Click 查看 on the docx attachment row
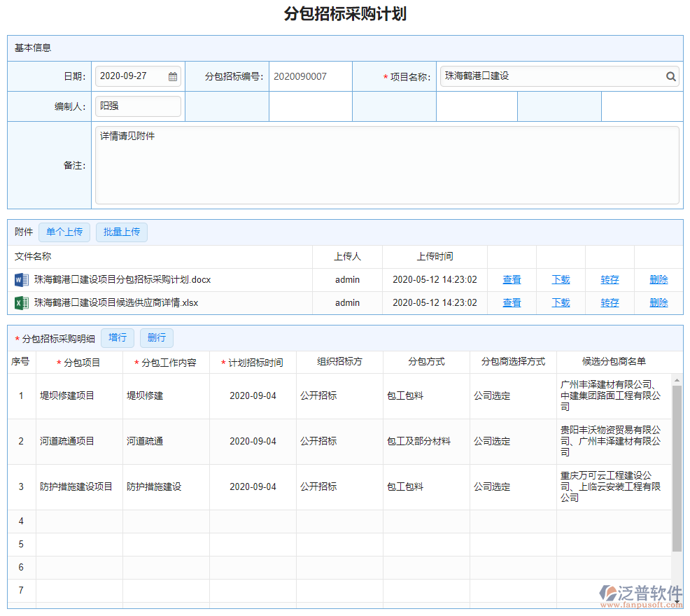The image size is (690, 616). [x=512, y=279]
